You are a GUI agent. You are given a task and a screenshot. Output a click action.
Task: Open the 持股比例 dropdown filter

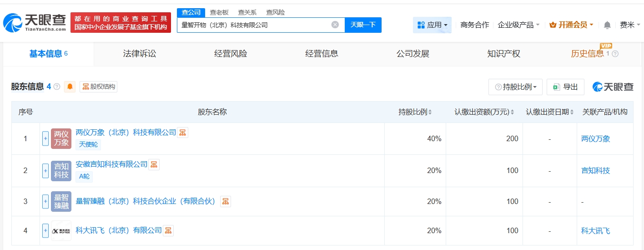pos(515,87)
